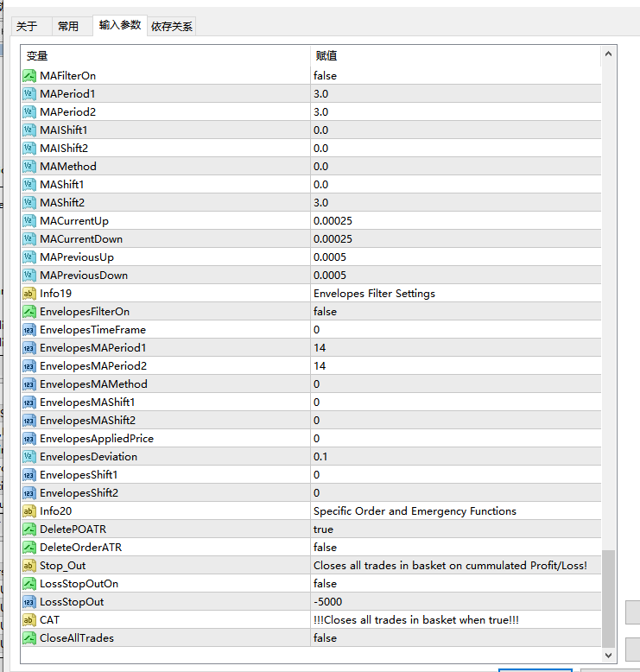The image size is (640, 672).
Task: Click the integer icon beside EnvelopesAppliedPrice
Action: click(29, 439)
